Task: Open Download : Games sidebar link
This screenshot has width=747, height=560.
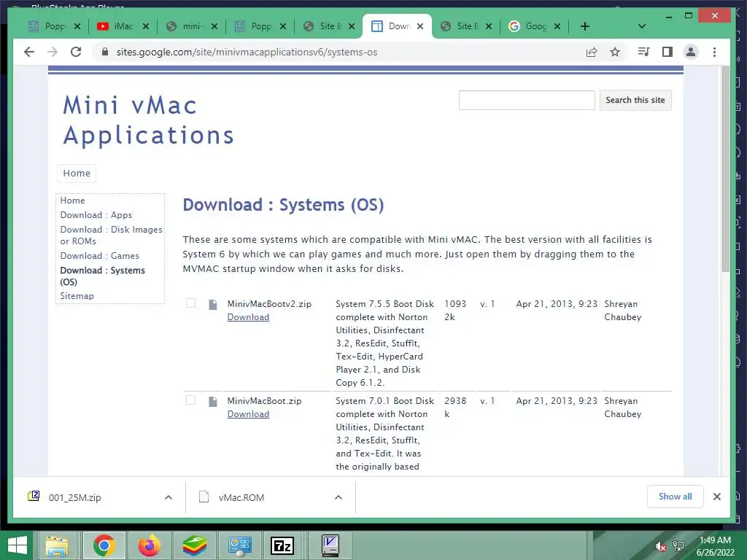Action: click(x=99, y=256)
